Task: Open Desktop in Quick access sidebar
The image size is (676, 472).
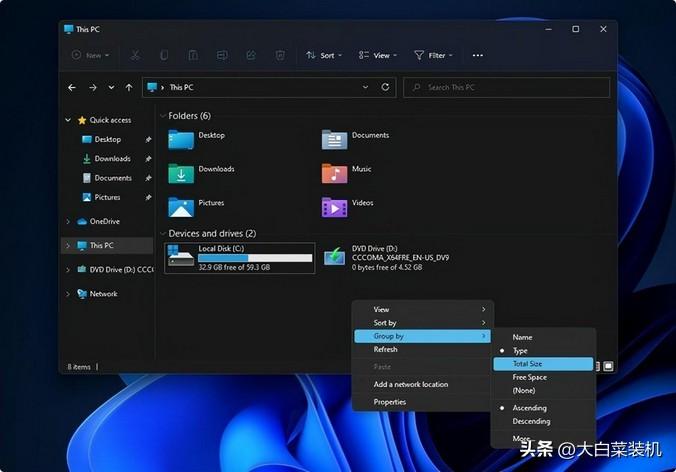Action: coord(108,139)
